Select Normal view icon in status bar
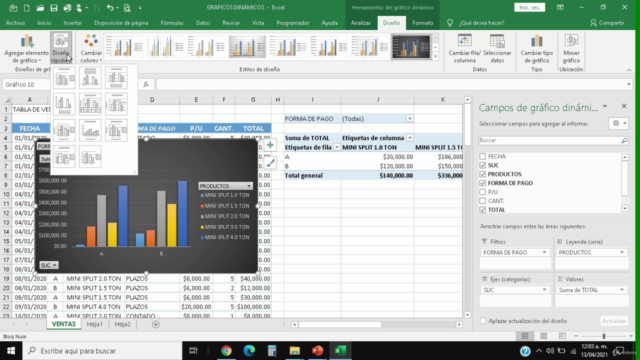The width and height of the screenshot is (640, 360). tap(524, 336)
